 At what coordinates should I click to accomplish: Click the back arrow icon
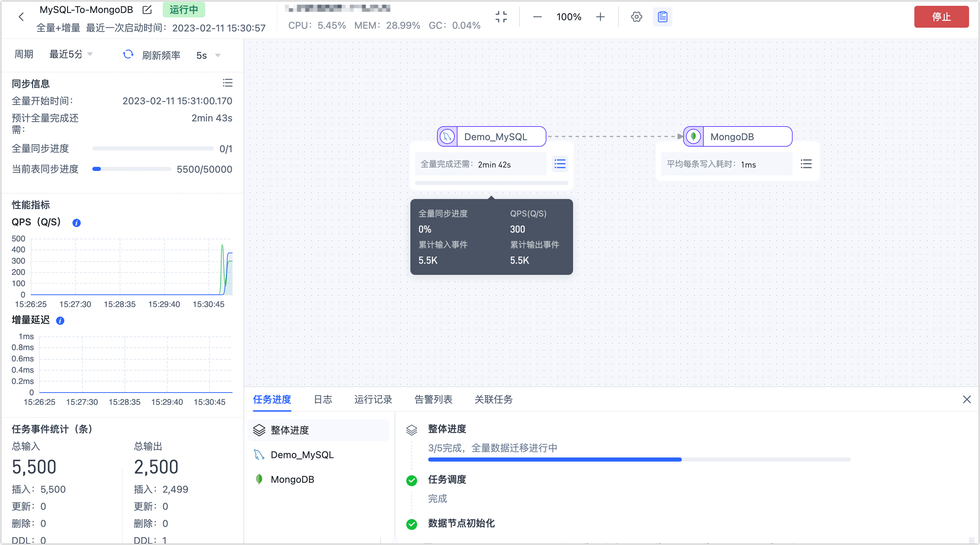(21, 17)
